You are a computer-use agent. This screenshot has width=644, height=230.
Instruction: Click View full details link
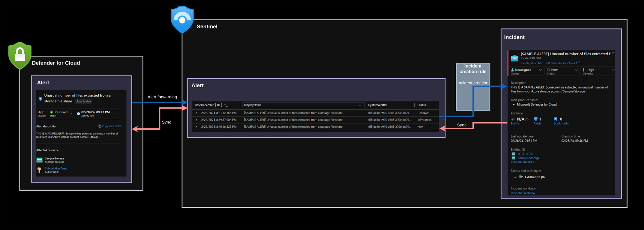522,162
